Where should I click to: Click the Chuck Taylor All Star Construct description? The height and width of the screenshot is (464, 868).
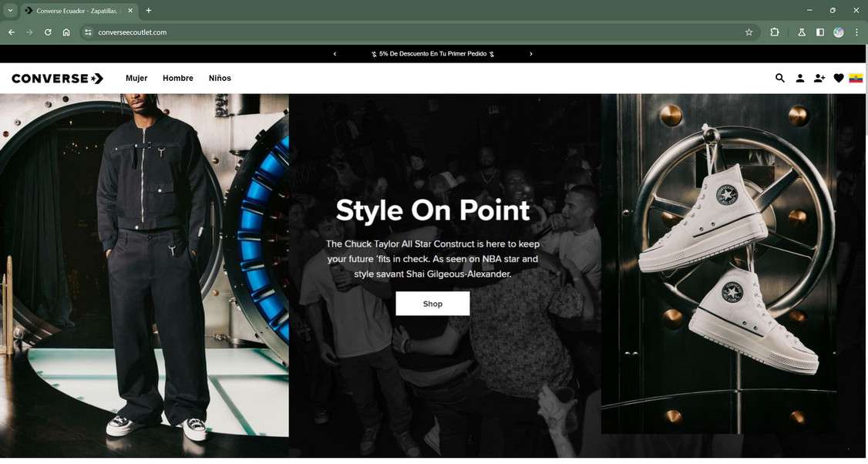pyautogui.click(x=433, y=258)
